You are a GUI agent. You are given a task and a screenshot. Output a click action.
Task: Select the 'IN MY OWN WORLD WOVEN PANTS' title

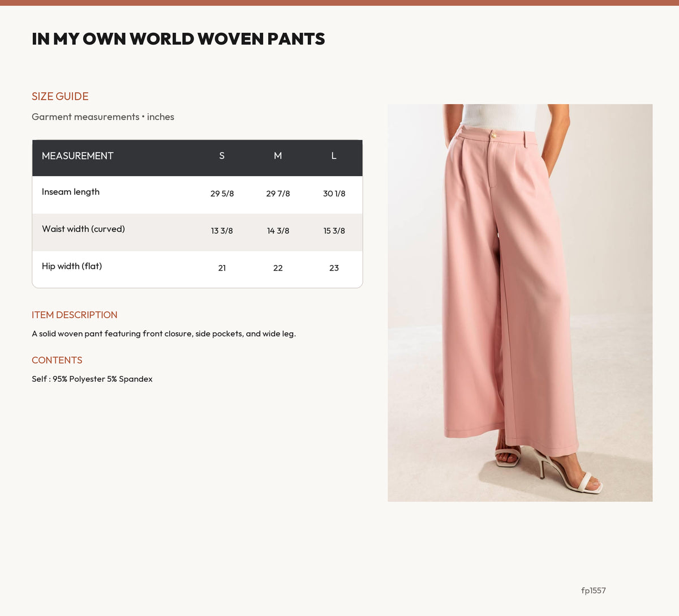(178, 39)
